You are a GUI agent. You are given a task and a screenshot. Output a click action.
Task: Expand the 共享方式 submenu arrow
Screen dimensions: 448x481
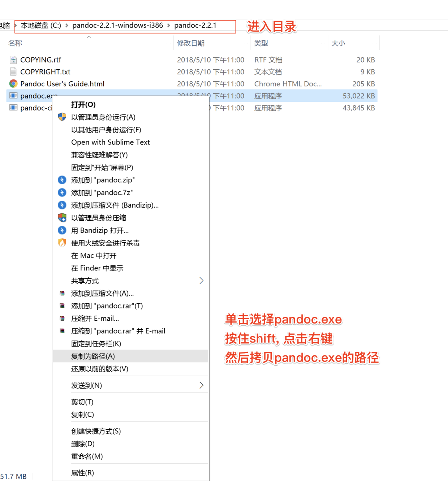click(201, 281)
